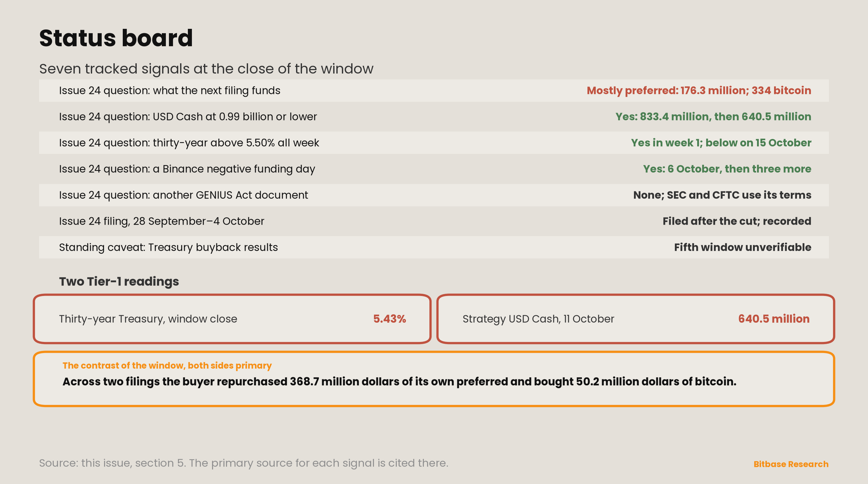Viewport: 868px width, 484px height.
Task: Click value 'Yes: 6 October, then three more'
Action: 727,169
